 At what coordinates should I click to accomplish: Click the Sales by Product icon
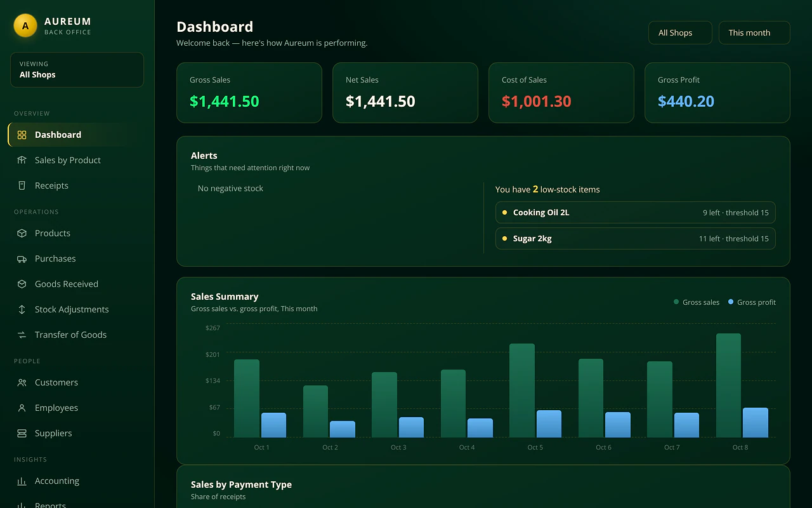[22, 160]
